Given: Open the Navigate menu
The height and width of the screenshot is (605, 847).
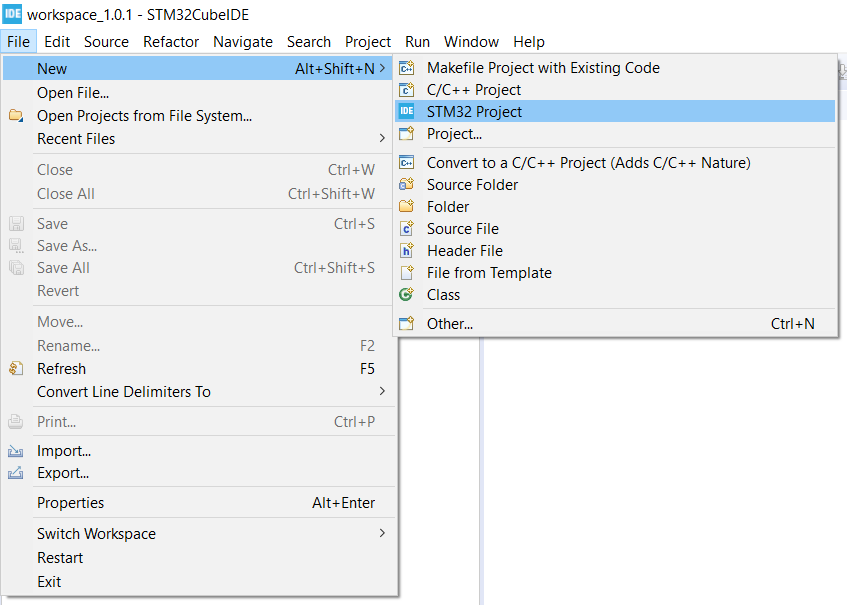Looking at the screenshot, I should coord(243,42).
